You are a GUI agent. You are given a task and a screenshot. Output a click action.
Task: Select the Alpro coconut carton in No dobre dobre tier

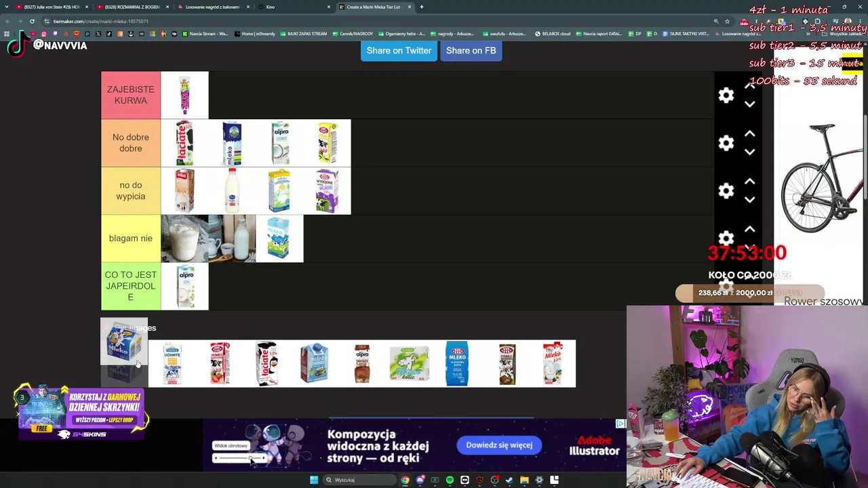279,143
